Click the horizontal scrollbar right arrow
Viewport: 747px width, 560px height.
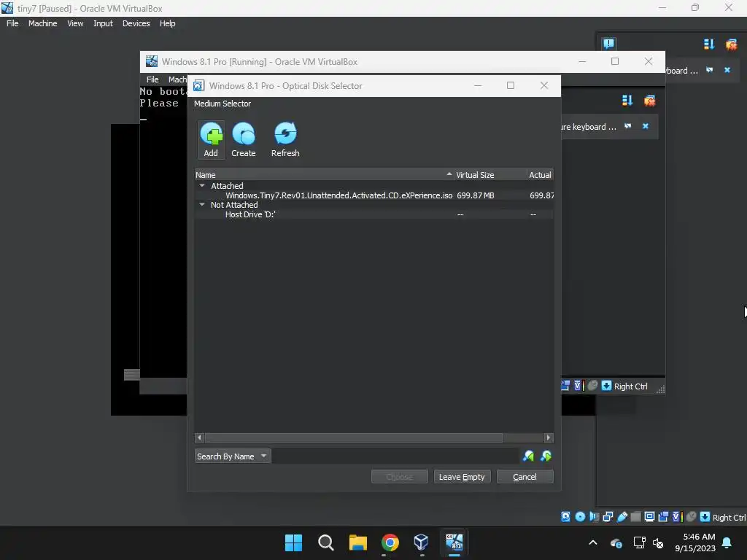549,437
